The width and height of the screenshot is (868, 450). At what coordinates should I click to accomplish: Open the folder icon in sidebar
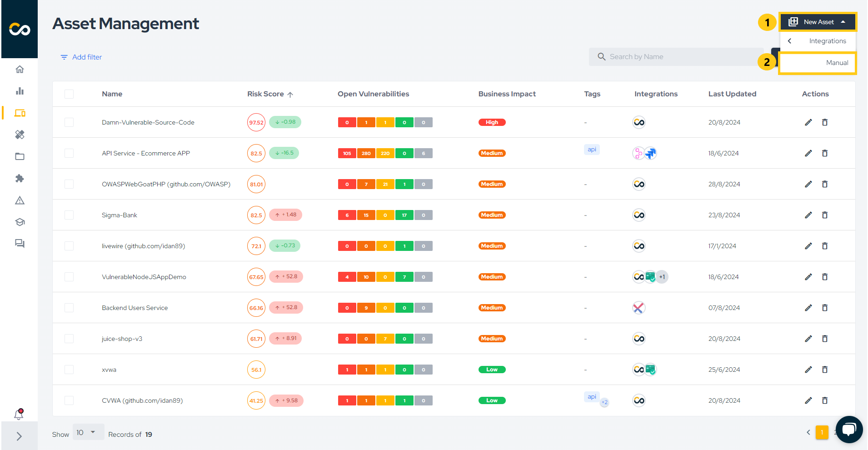[x=20, y=156]
